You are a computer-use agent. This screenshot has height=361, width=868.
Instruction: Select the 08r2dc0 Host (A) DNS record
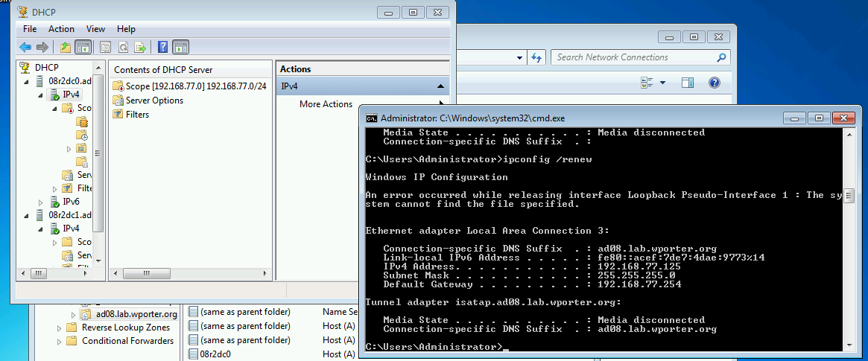(215, 354)
